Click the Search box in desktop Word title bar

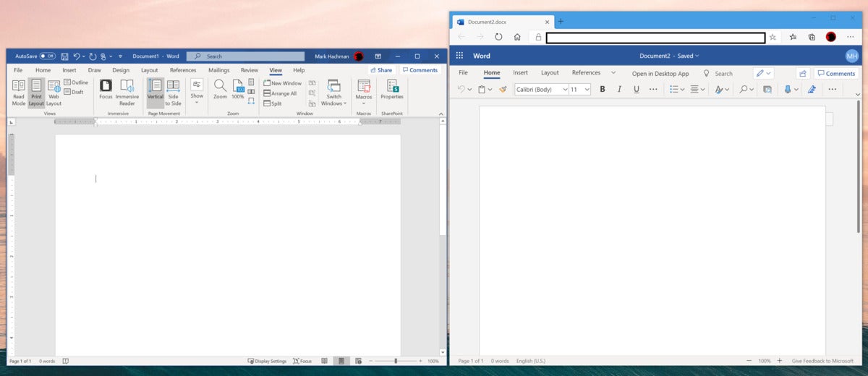(246, 56)
